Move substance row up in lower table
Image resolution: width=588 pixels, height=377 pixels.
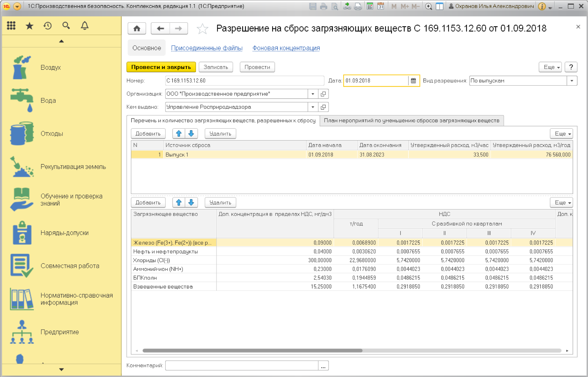pos(179,203)
